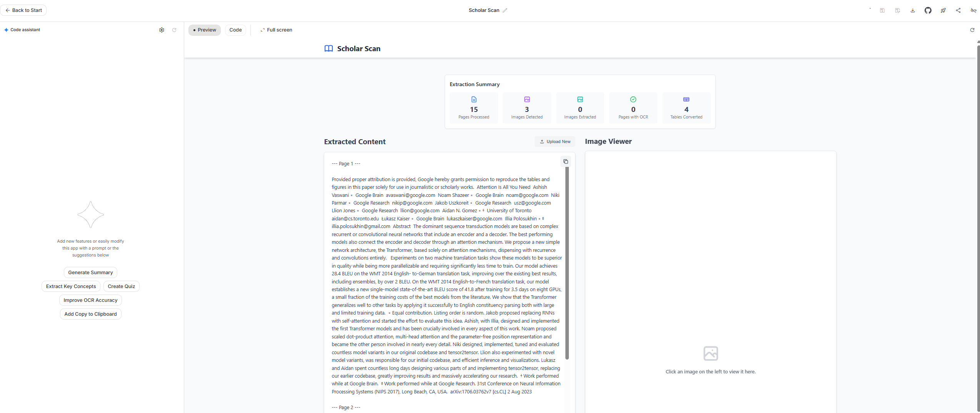Click the Image Viewer heading

coord(608,141)
